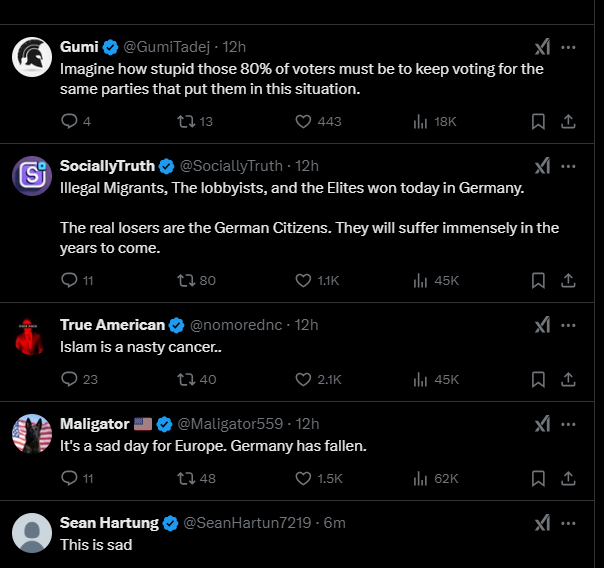Viewport: 604px width, 568px height.
Task: Open more options on SociallyTruth's tweet
Action: pyautogui.click(x=568, y=165)
